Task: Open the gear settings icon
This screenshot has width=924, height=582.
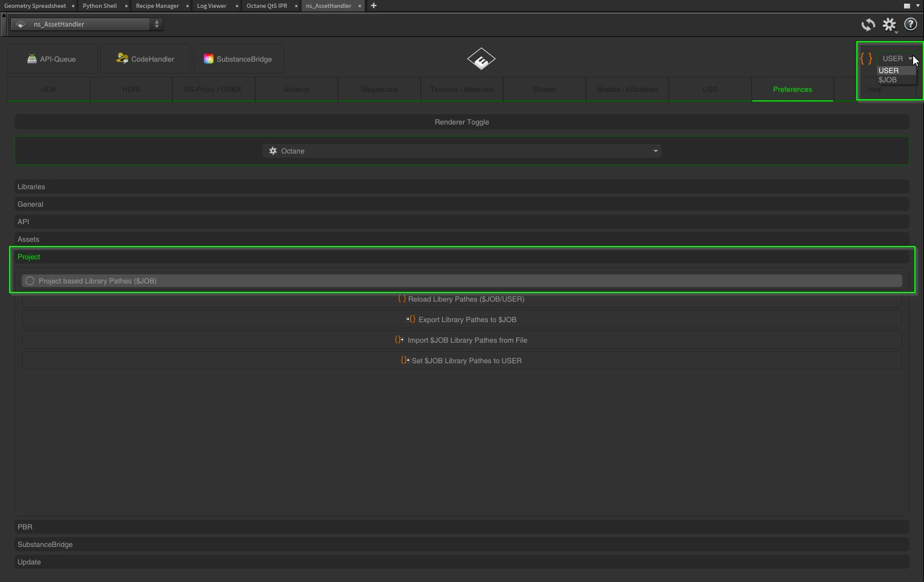Action: tap(889, 25)
